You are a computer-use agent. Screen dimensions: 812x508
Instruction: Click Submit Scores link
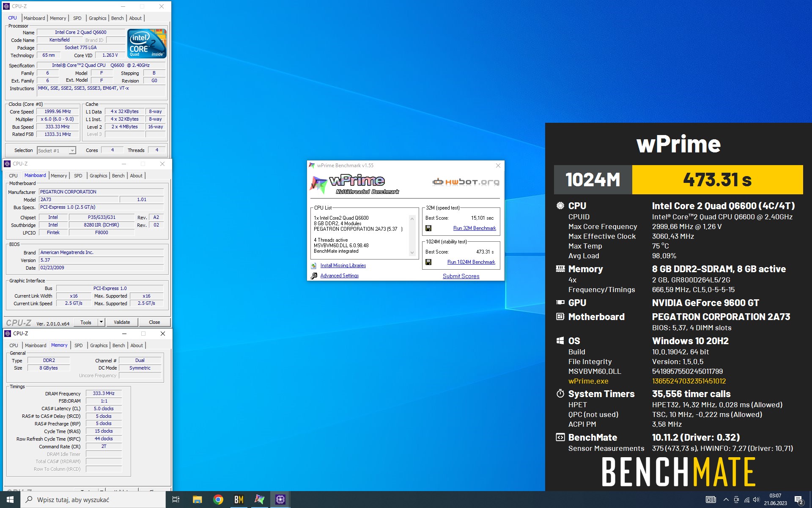(x=461, y=276)
